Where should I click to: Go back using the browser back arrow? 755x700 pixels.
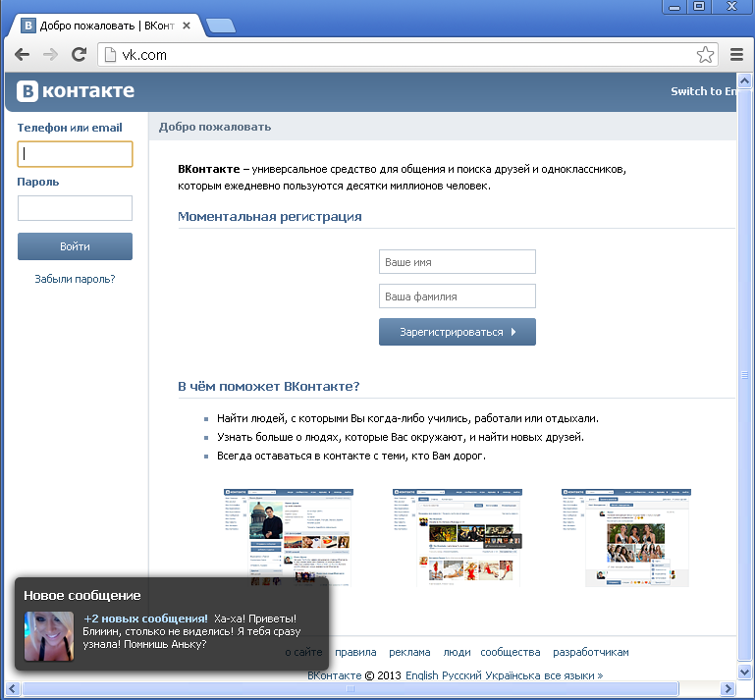click(x=23, y=55)
